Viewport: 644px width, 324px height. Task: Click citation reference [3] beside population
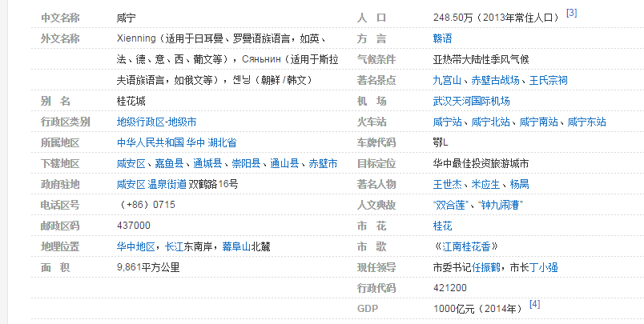point(571,13)
